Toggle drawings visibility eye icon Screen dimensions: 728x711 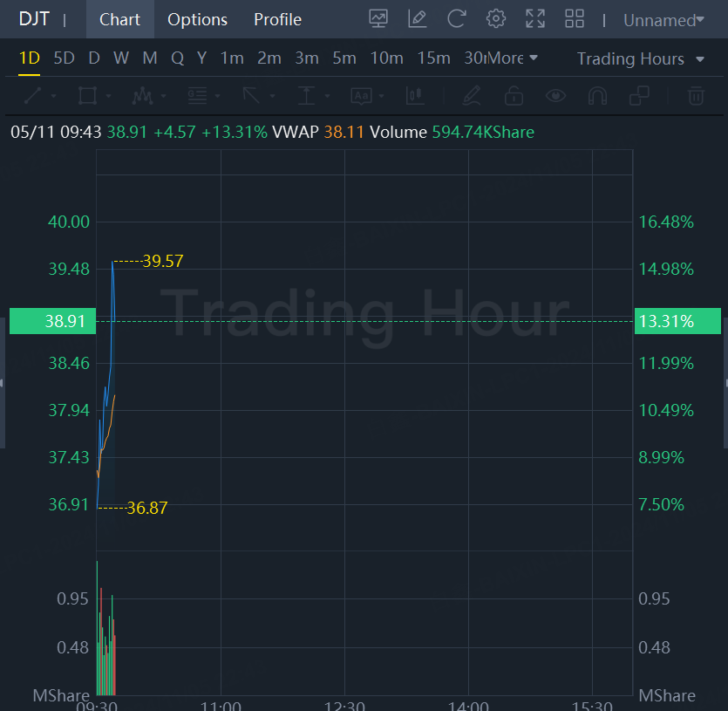pyautogui.click(x=555, y=96)
